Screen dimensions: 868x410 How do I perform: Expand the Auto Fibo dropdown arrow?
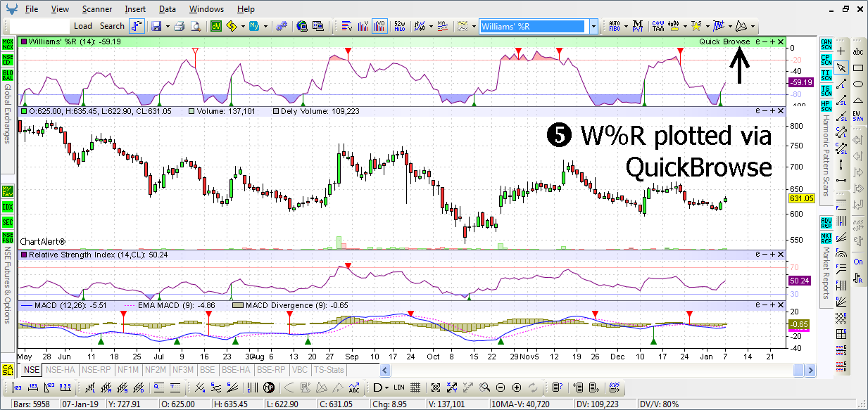click(x=626, y=26)
